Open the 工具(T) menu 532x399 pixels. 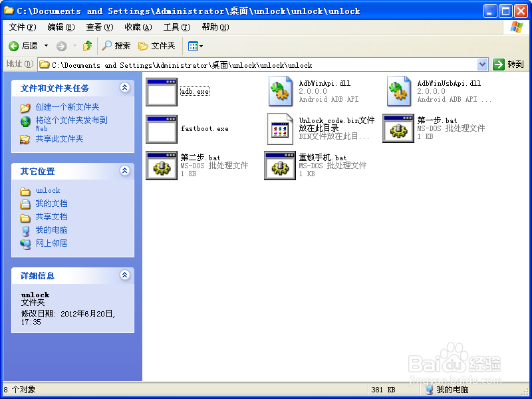pos(177,27)
